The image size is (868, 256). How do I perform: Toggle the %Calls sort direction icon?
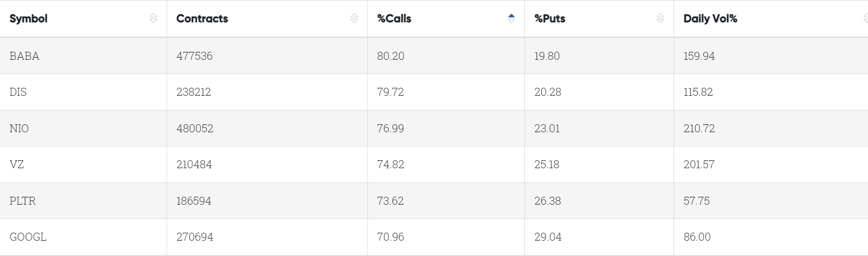coord(511,19)
